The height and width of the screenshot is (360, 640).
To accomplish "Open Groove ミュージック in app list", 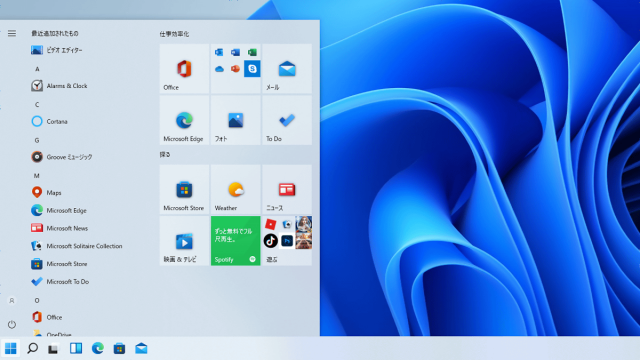I will pos(62,157).
